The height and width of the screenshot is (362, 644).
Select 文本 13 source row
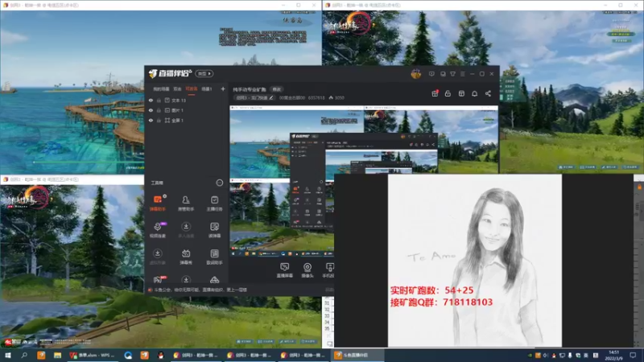tap(188, 100)
